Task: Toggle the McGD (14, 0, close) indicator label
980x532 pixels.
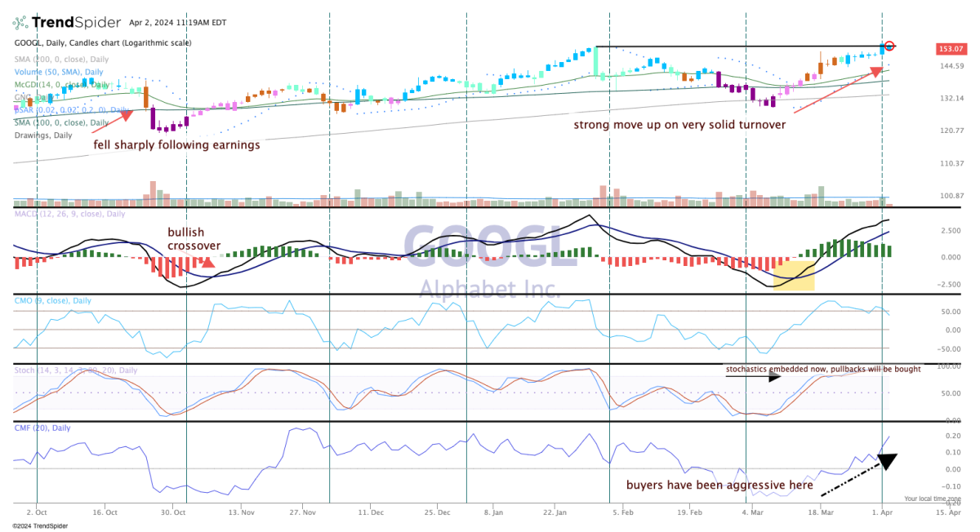Action: (62, 84)
